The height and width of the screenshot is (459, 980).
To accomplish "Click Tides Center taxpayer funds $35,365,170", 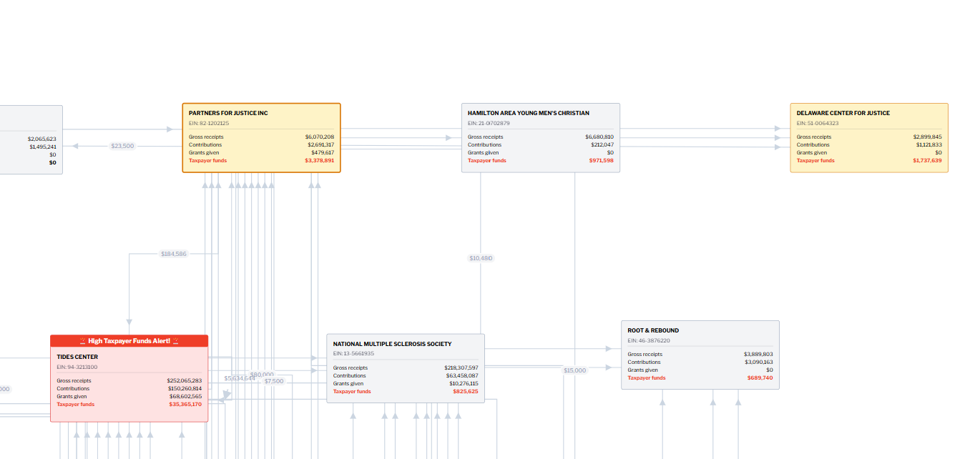I will click(x=185, y=404).
